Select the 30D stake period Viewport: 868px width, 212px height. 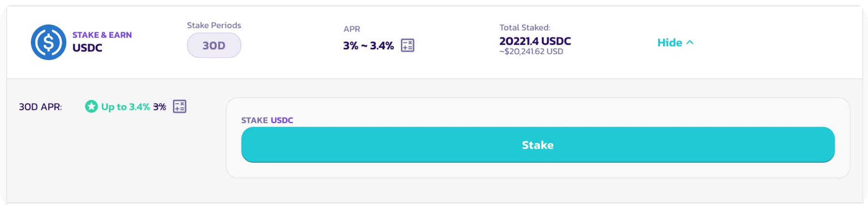214,45
